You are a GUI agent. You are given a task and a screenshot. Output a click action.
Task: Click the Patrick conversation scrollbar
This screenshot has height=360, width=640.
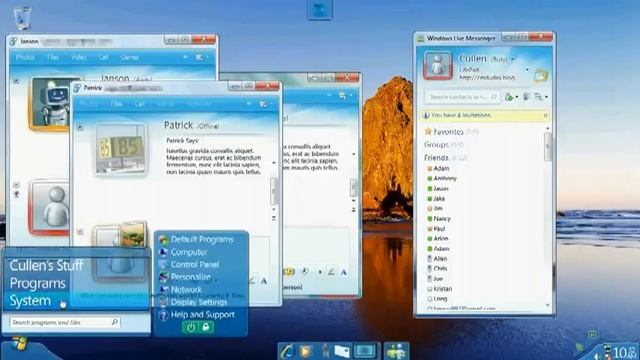(x=274, y=191)
